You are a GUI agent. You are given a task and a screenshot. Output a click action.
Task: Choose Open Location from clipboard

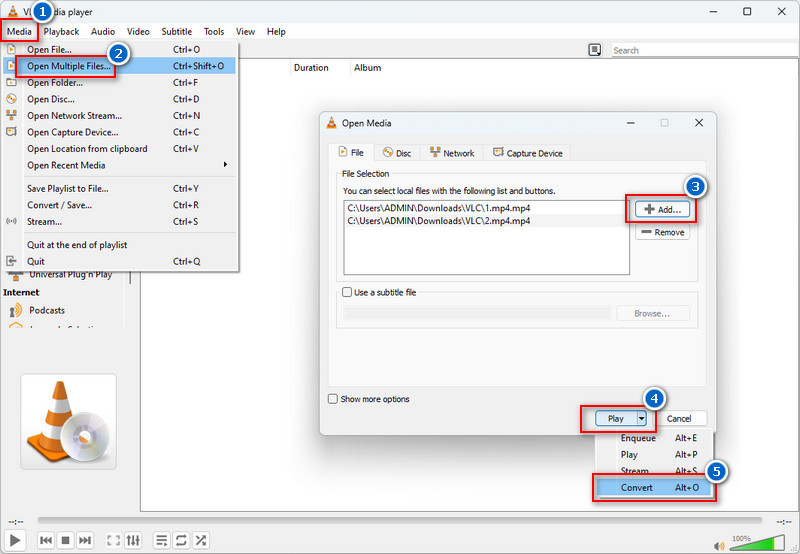coord(120,148)
